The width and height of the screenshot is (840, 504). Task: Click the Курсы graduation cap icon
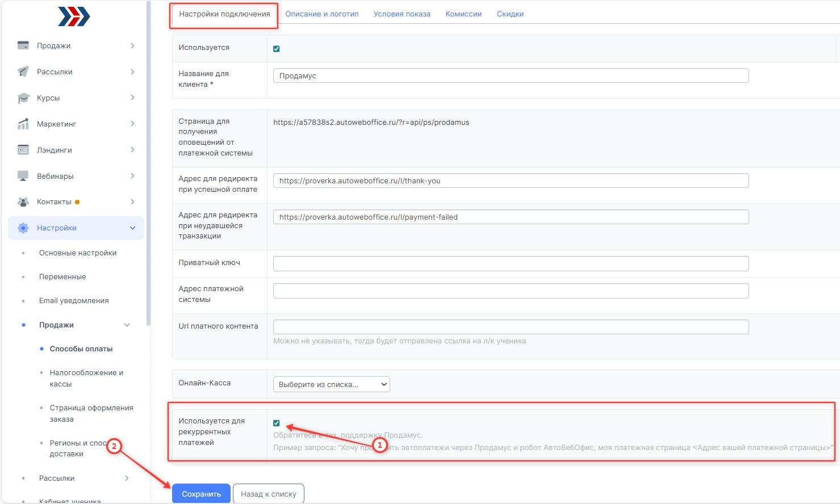(x=23, y=98)
